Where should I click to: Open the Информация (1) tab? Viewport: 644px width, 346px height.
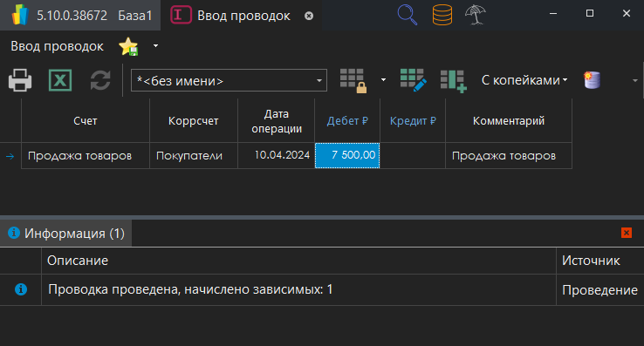click(x=65, y=233)
